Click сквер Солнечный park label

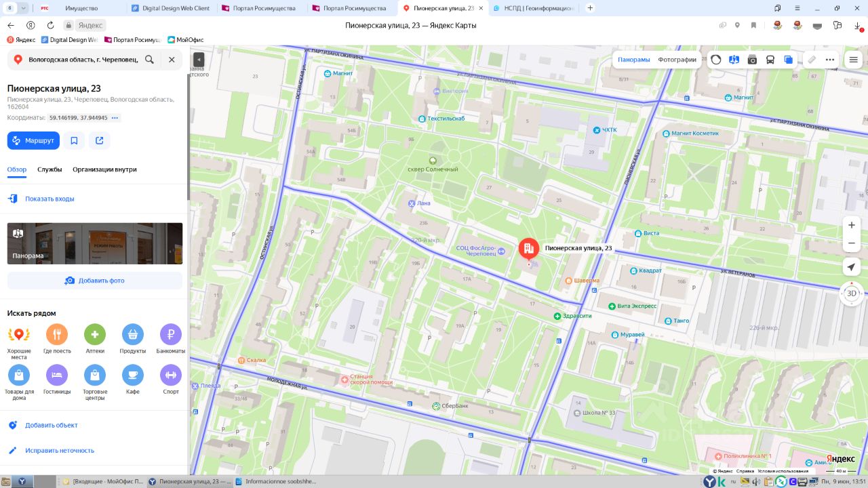433,165
